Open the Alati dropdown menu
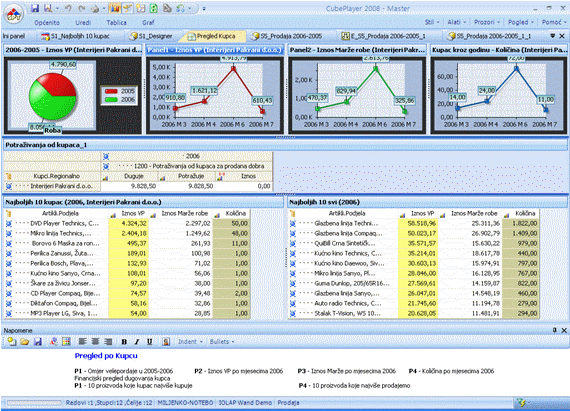The height and width of the screenshot is (411, 570). [x=457, y=22]
